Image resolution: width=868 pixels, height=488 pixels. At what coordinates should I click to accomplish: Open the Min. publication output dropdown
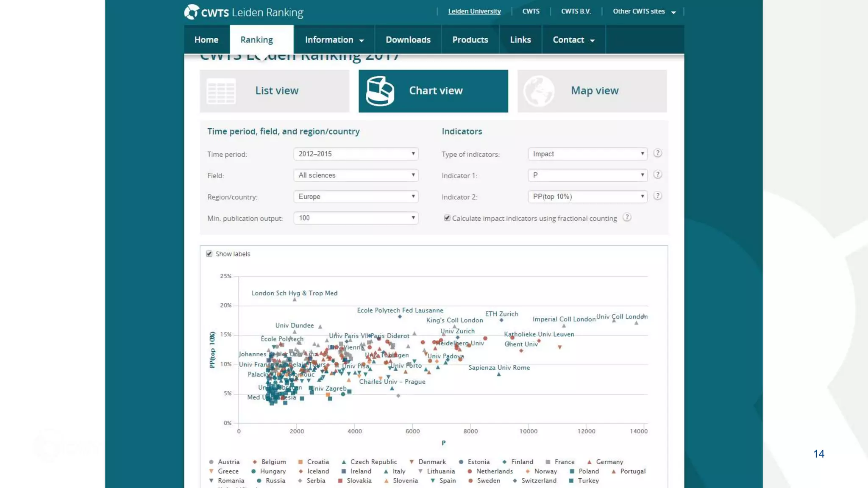(356, 218)
